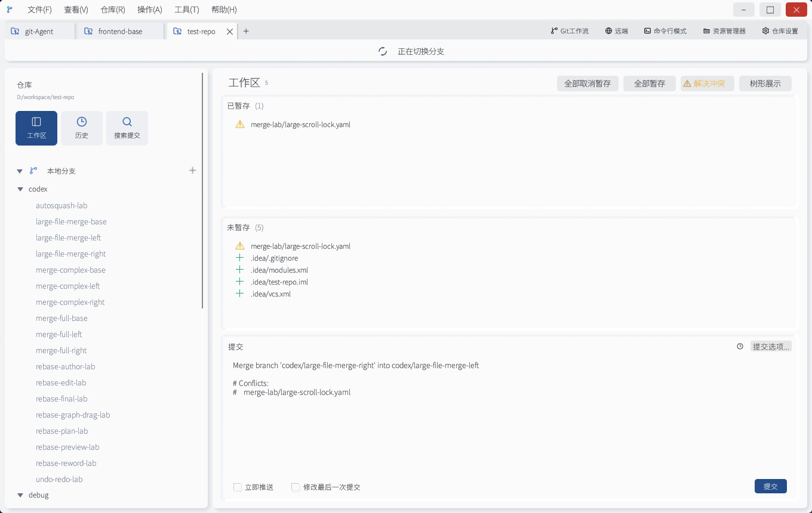The width and height of the screenshot is (812, 513).
Task: Select branch large-file-merge-right
Action: (71, 254)
